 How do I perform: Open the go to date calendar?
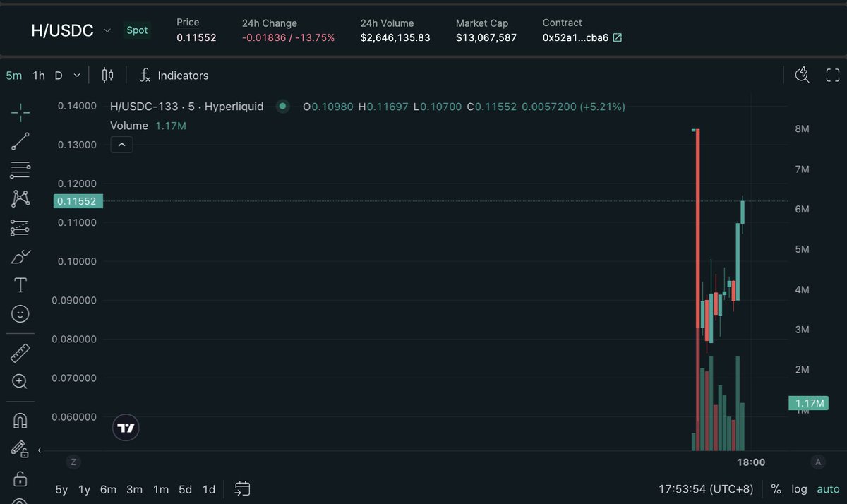pyautogui.click(x=243, y=488)
